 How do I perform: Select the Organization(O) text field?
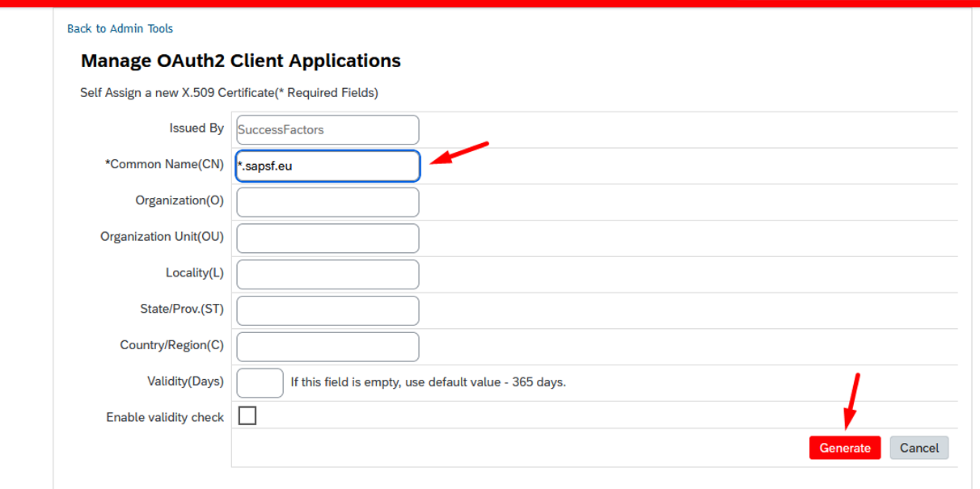327,202
